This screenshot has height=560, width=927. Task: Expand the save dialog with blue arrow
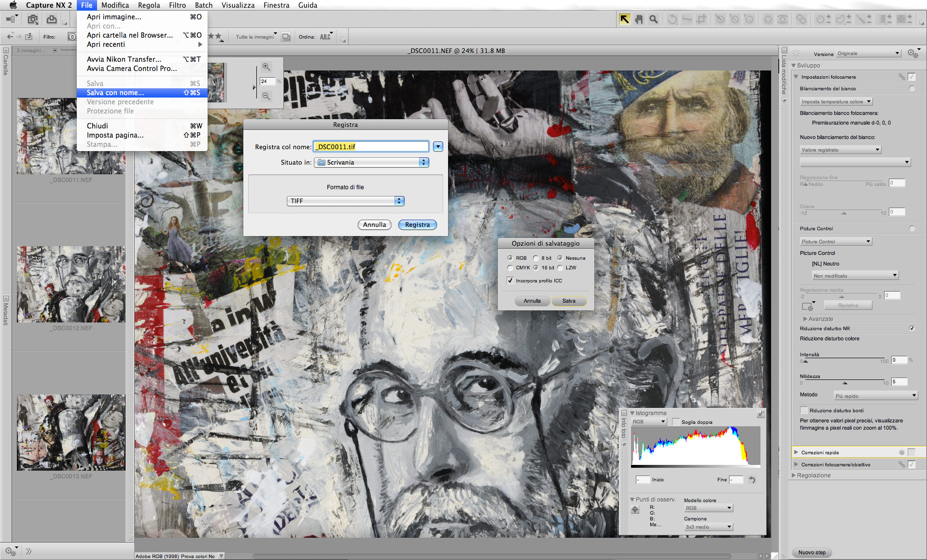[438, 147]
